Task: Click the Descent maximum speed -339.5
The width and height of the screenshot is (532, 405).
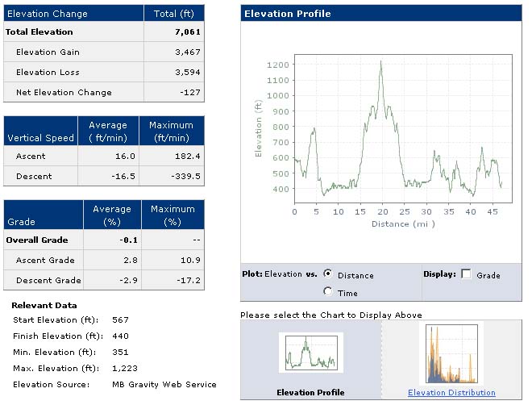Action: pyautogui.click(x=185, y=176)
